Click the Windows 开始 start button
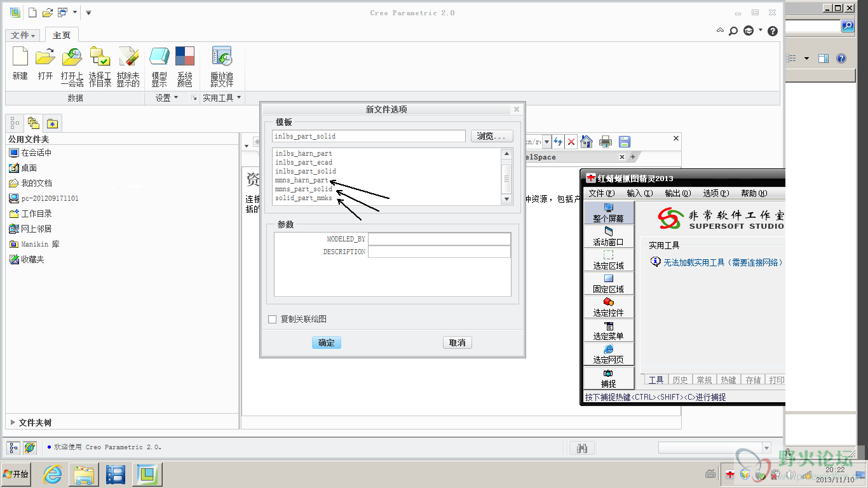The image size is (868, 488). pyautogui.click(x=16, y=474)
